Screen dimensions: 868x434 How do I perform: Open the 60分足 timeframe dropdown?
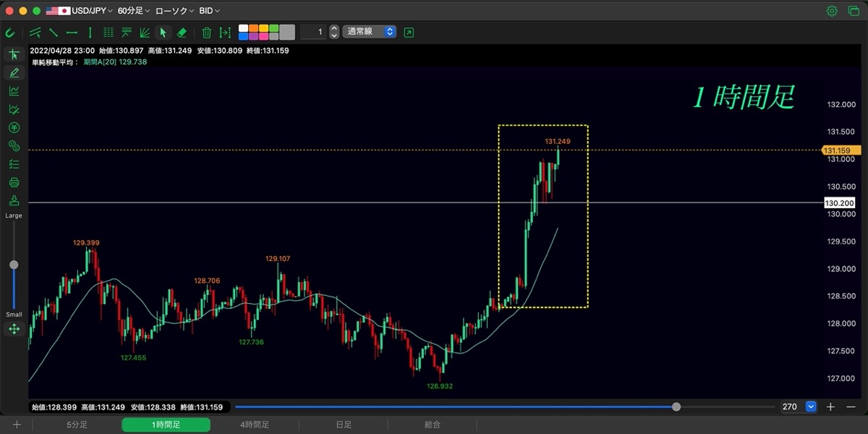(134, 11)
